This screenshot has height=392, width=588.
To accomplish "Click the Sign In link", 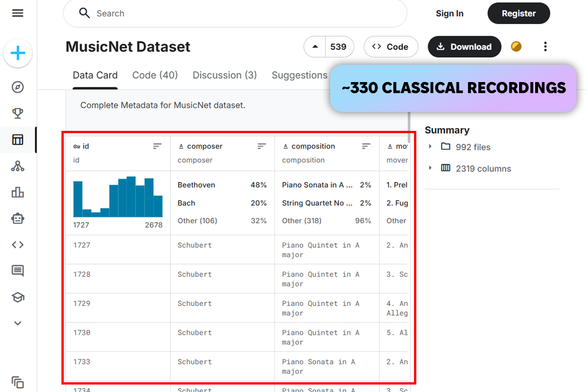I will tap(449, 14).
